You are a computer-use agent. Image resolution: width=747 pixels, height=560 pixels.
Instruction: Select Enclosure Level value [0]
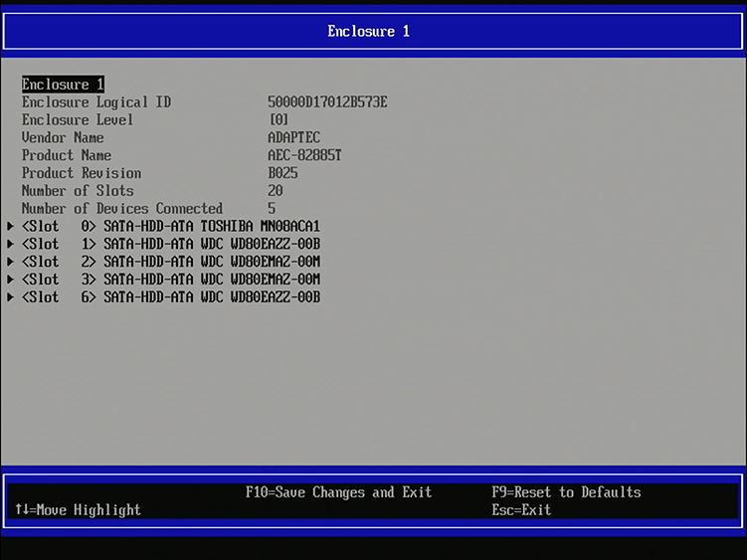click(x=279, y=119)
